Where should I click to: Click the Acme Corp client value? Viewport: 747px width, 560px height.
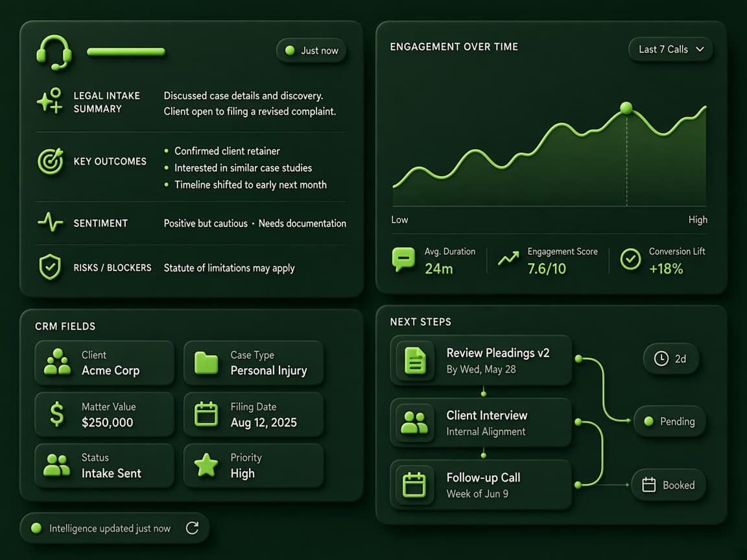point(110,371)
